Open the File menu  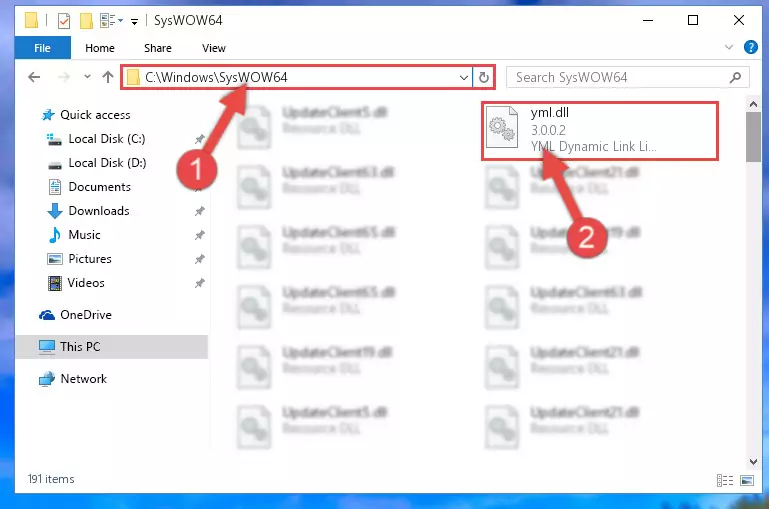43,48
